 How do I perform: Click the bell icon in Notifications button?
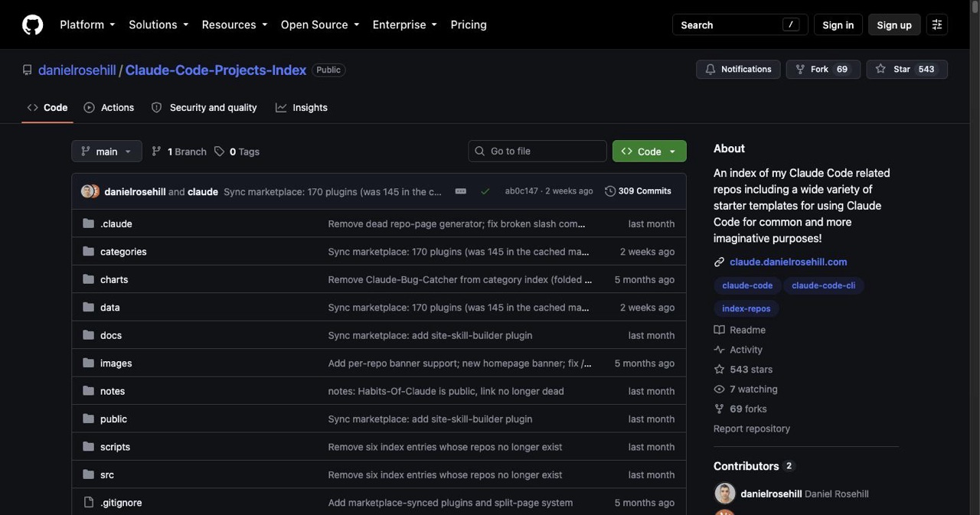pos(710,69)
